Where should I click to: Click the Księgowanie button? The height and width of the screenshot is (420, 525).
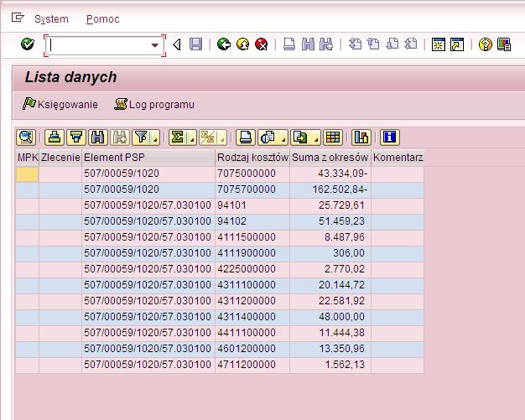click(x=60, y=104)
